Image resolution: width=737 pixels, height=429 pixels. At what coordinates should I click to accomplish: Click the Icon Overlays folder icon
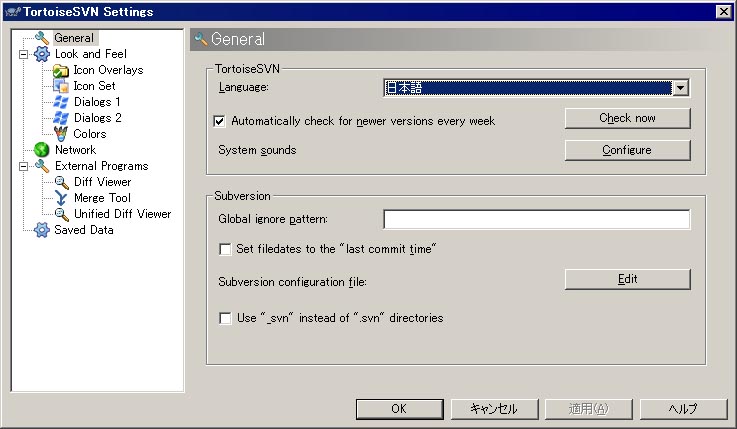(x=61, y=70)
